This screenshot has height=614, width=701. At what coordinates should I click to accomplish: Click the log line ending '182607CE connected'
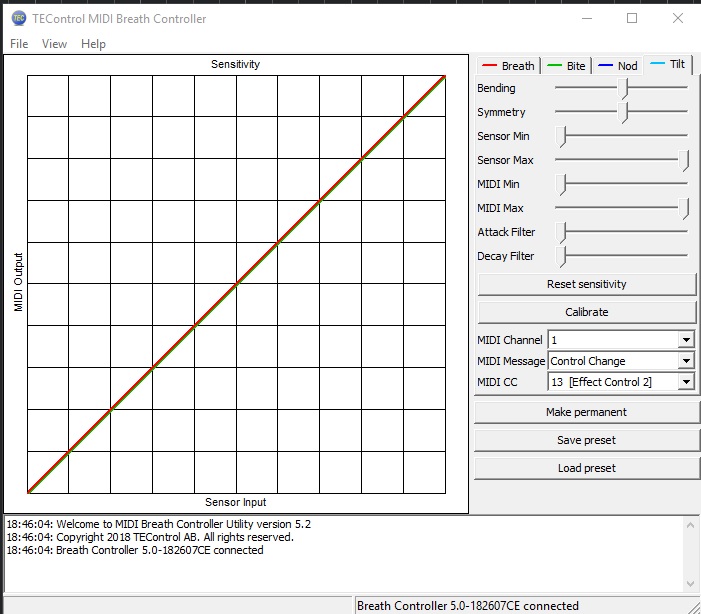pos(135,550)
